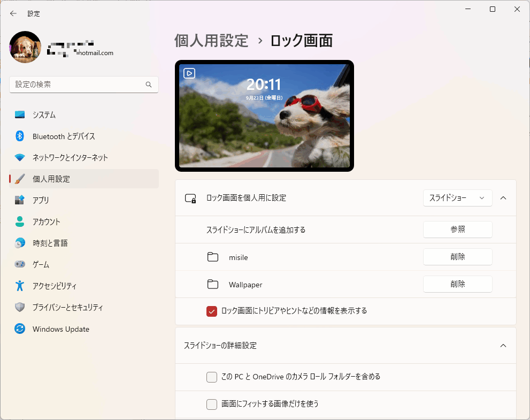Collapse the ロック画面を個人用に設定 section
530x420 pixels.
(503, 198)
